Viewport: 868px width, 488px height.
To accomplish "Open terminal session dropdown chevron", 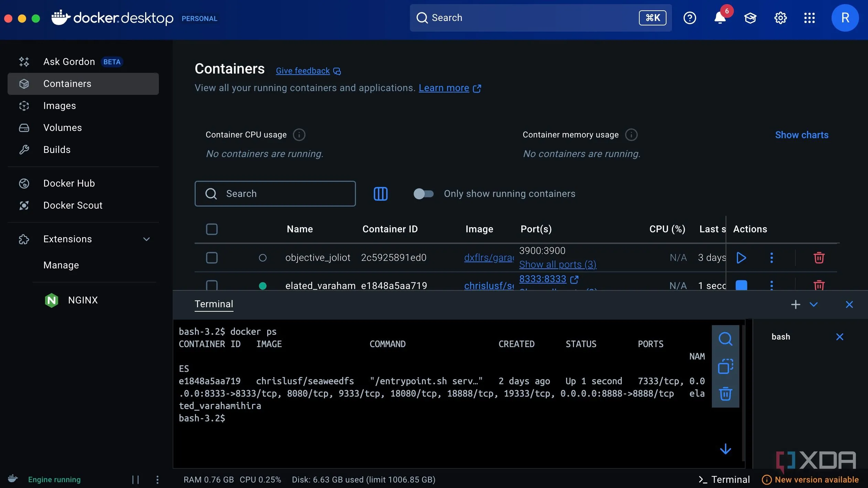I will [x=813, y=304].
